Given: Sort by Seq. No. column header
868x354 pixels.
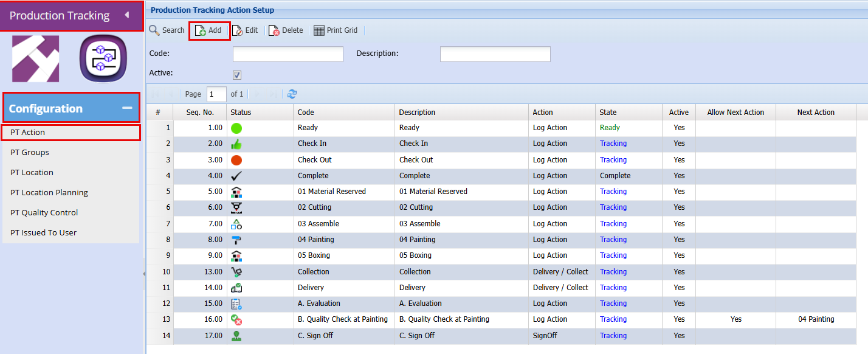Looking at the screenshot, I should [200, 112].
